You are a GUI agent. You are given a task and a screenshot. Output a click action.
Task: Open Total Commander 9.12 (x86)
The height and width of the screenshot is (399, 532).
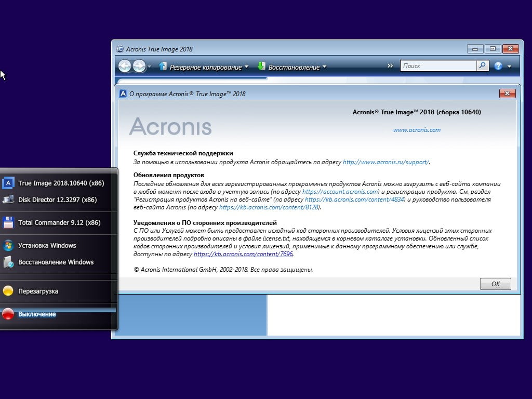[59, 222]
